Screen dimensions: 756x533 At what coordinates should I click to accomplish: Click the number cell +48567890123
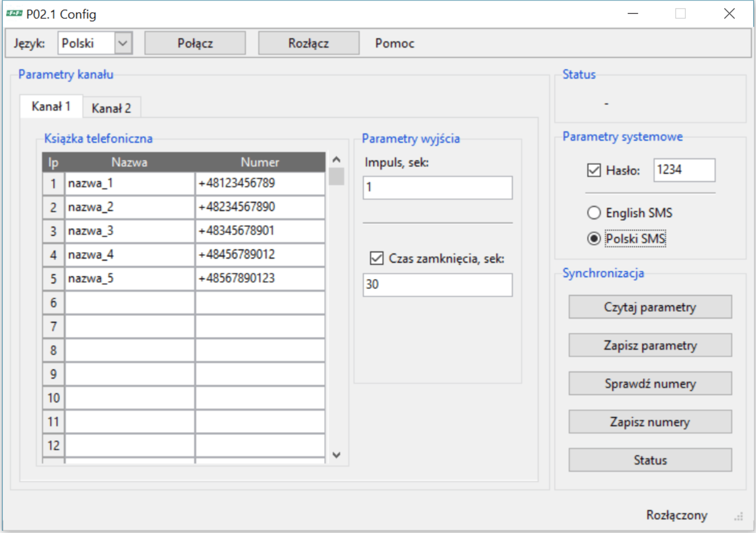point(260,279)
